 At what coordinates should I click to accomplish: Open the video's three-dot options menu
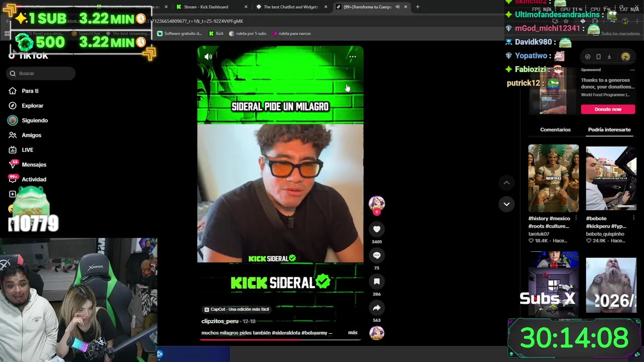353,57
